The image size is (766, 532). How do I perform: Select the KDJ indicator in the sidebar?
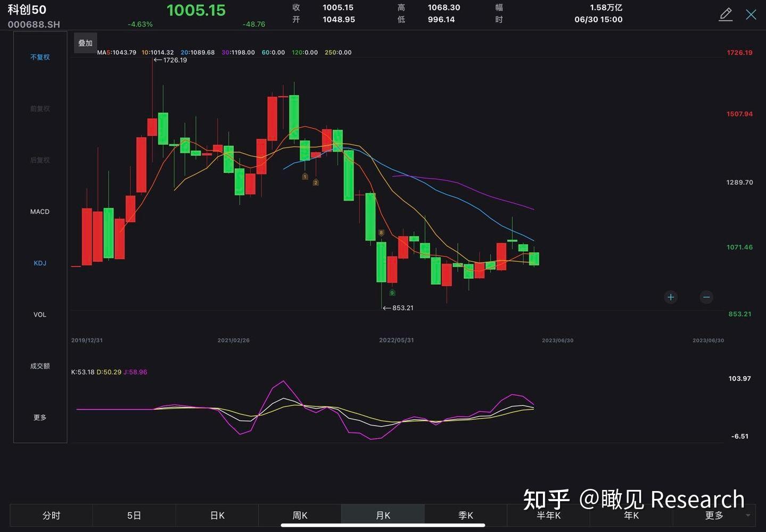click(39, 263)
